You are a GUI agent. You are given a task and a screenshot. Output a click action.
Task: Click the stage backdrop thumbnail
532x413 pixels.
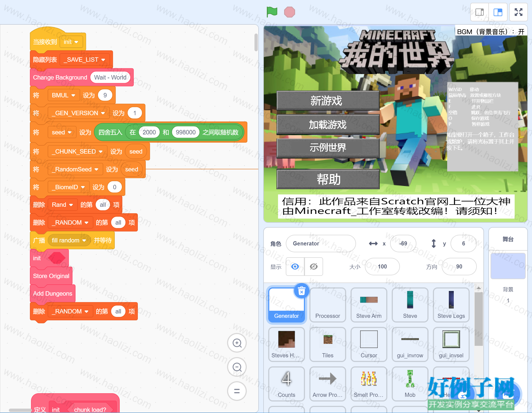pyautogui.click(x=508, y=266)
